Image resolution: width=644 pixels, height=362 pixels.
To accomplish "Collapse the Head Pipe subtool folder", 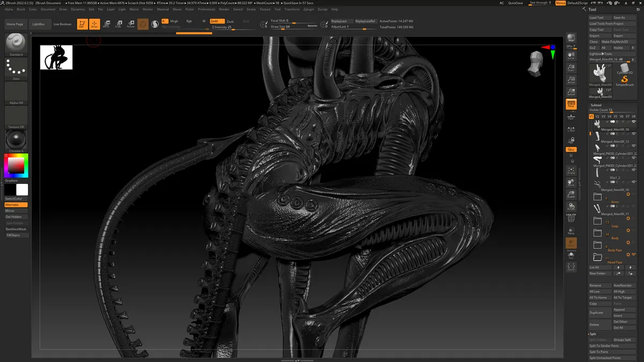I will 597,257.
